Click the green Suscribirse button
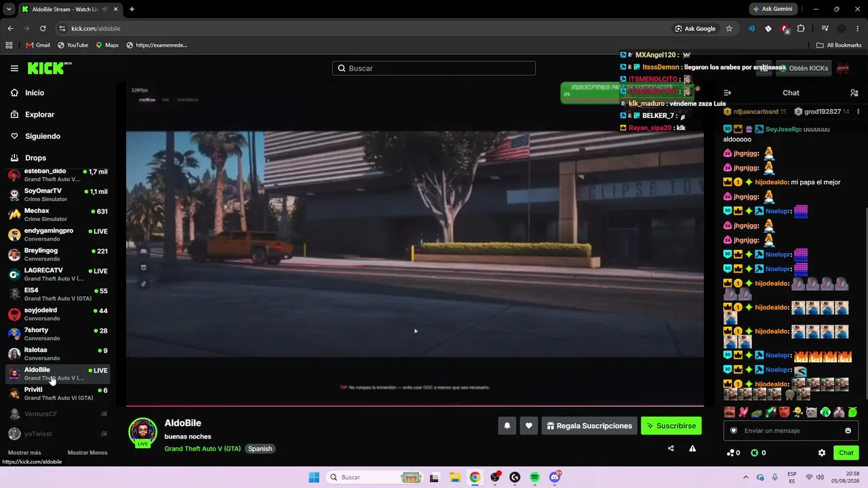The width and height of the screenshot is (868, 488). click(671, 426)
